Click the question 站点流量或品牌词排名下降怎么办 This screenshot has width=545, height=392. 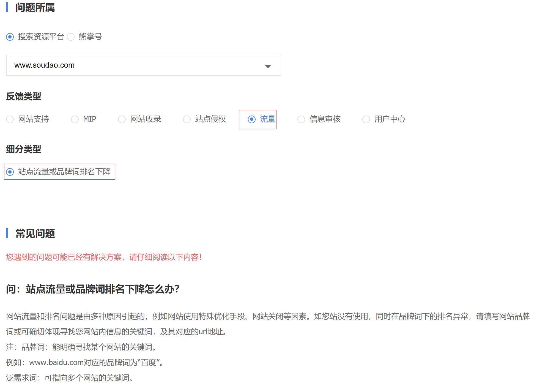93,289
